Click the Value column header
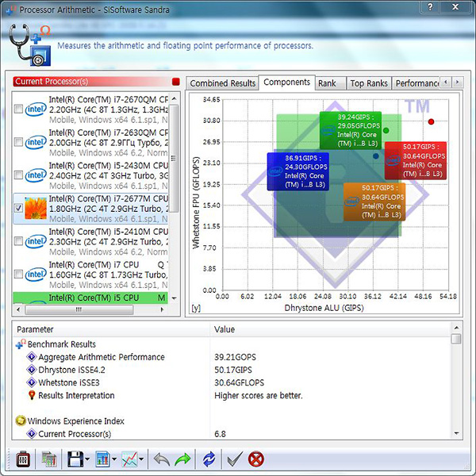This screenshot has height=476, width=476. 330,329
